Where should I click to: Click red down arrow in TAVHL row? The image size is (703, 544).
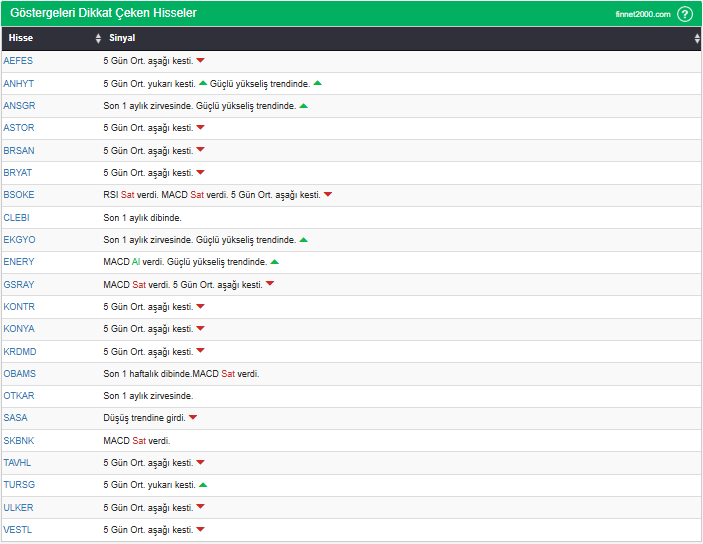coord(200,462)
